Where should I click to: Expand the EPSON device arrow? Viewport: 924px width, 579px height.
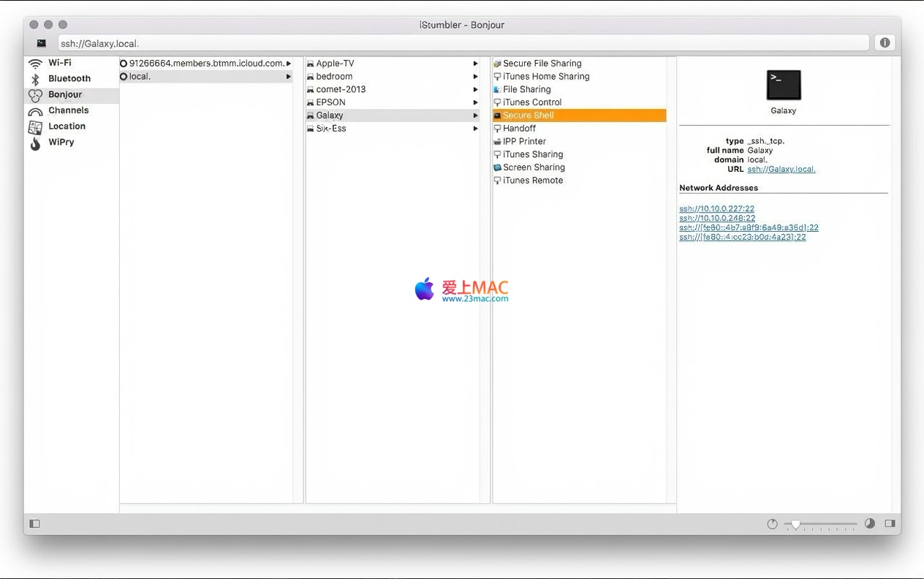pyautogui.click(x=476, y=103)
